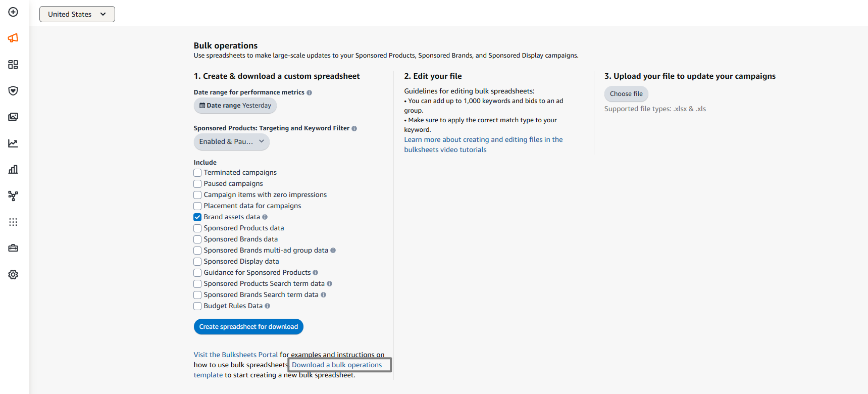Click Choose file to upload a spreadsheet
Screen dimensions: 868x394
[626, 93]
